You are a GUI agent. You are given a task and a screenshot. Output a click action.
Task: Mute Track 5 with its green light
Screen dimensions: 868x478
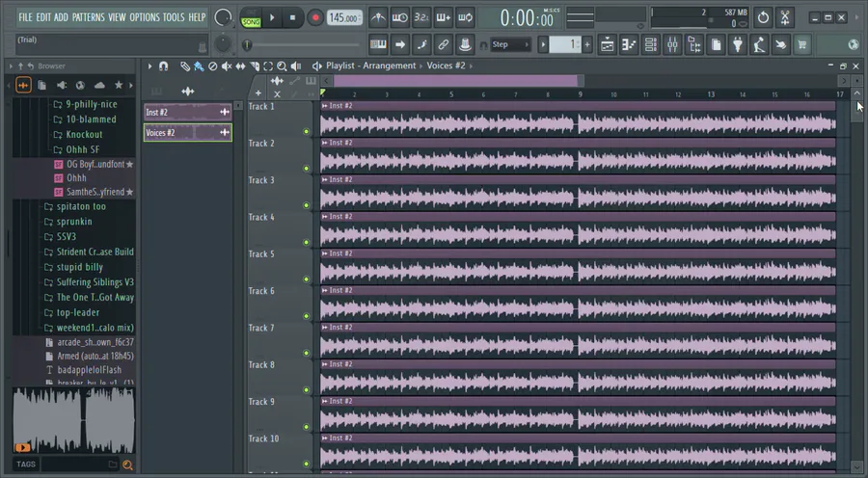coord(306,279)
